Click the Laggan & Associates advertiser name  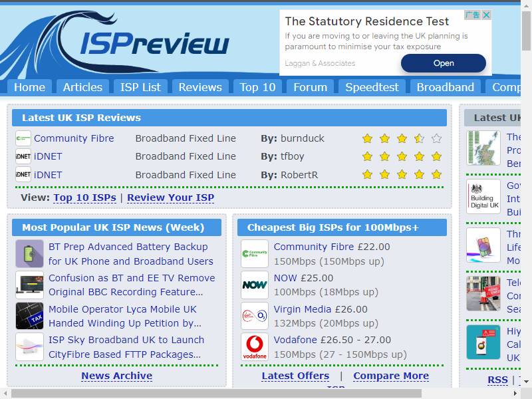coord(320,63)
